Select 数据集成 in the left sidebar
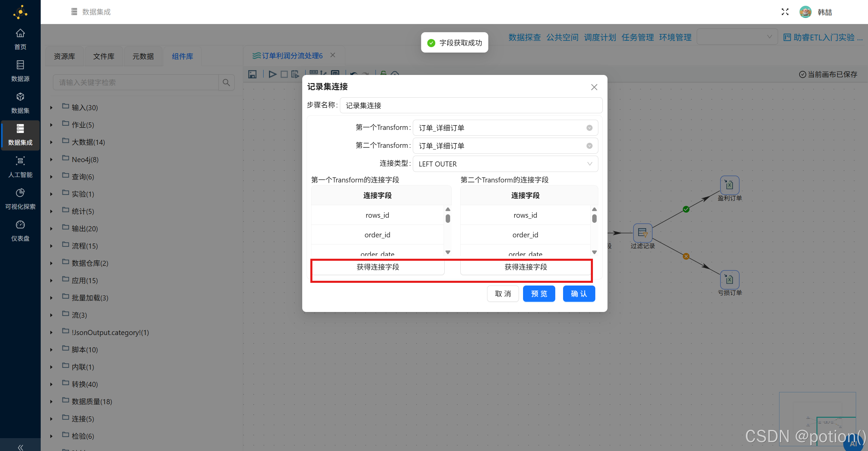 20,135
